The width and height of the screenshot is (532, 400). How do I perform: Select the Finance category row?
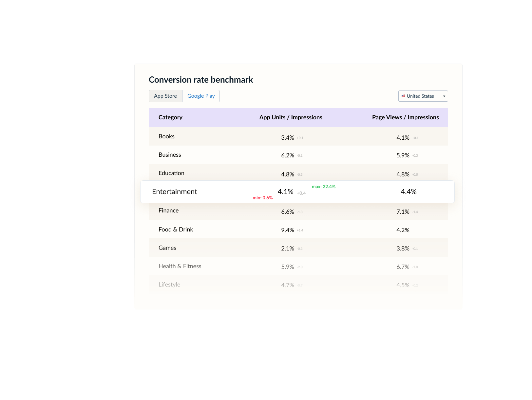tap(168, 210)
